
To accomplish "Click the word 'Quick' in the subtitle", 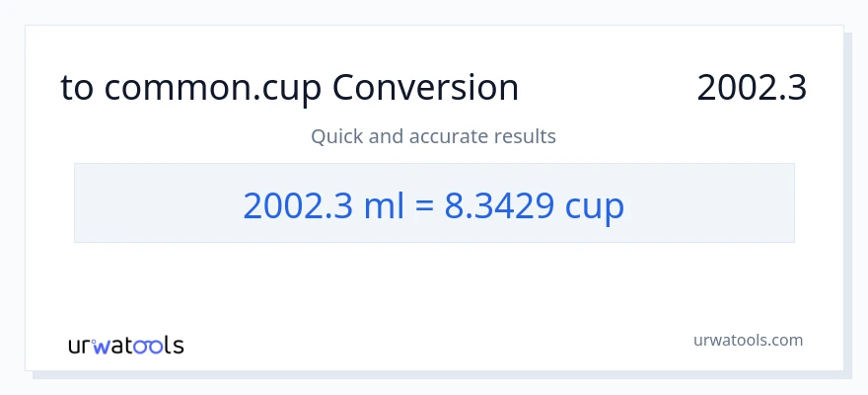I will 336,136.
